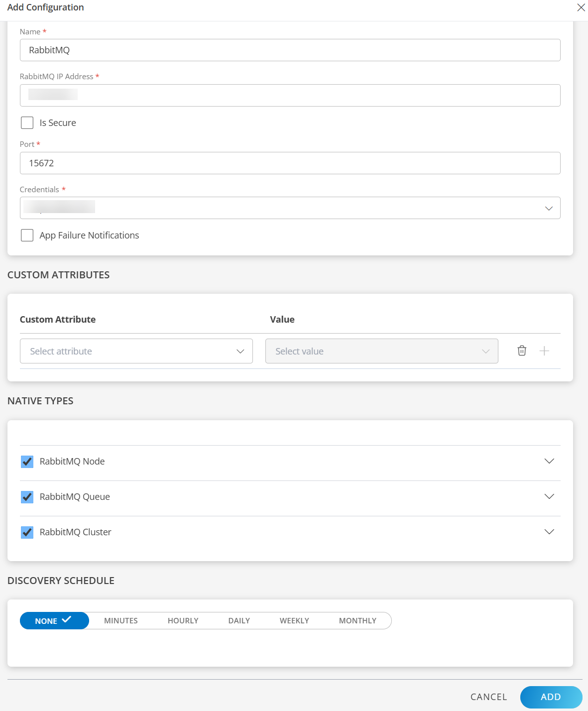Viewport: 588px width, 711px height.
Task: Click the CANCEL button
Action: point(488,697)
